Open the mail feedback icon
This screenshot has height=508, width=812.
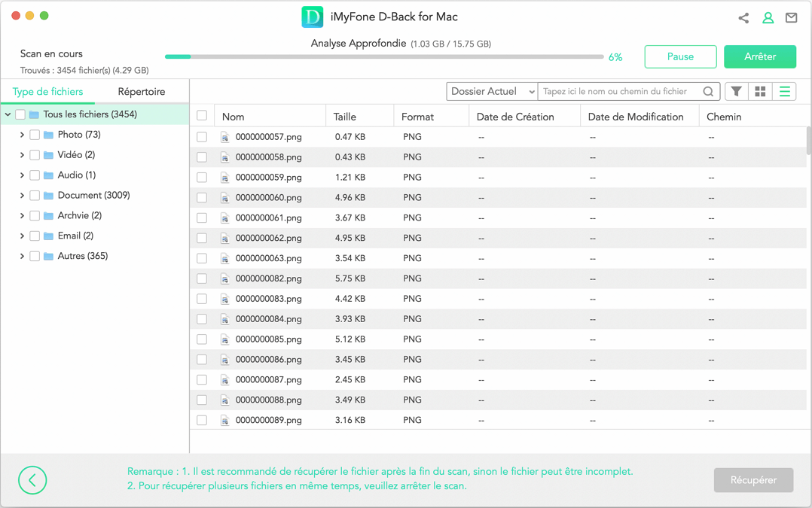click(791, 18)
